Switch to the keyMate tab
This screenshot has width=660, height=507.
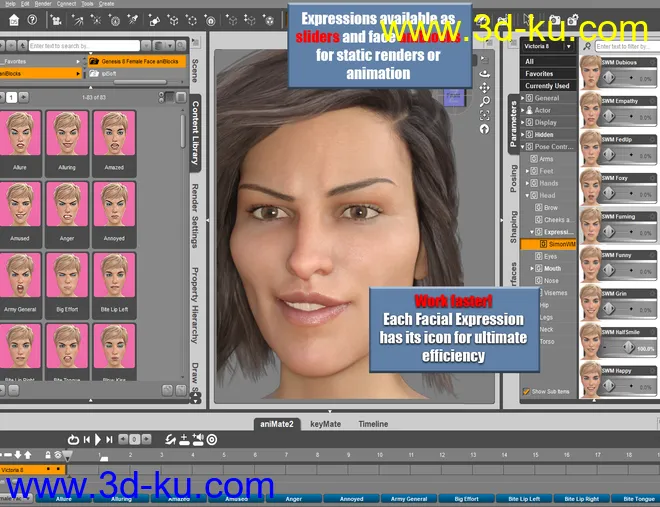[324, 424]
